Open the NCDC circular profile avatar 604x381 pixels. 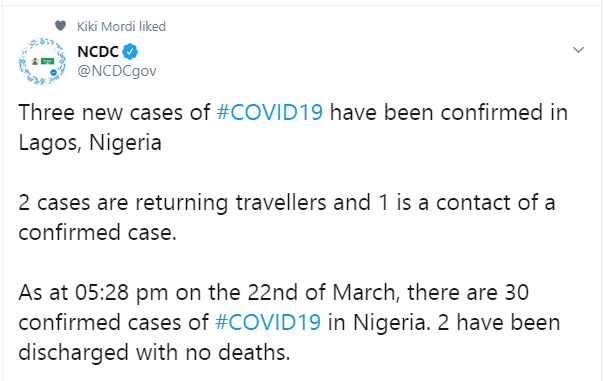(x=42, y=61)
